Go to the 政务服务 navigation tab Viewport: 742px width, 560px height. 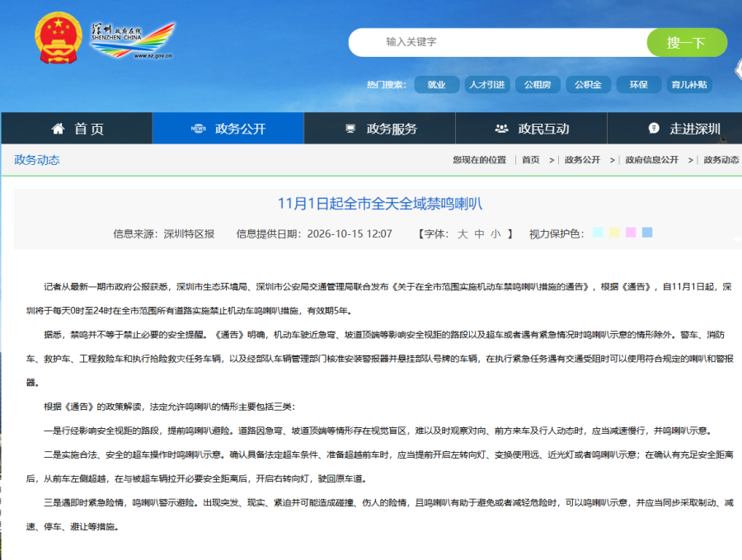(379, 129)
